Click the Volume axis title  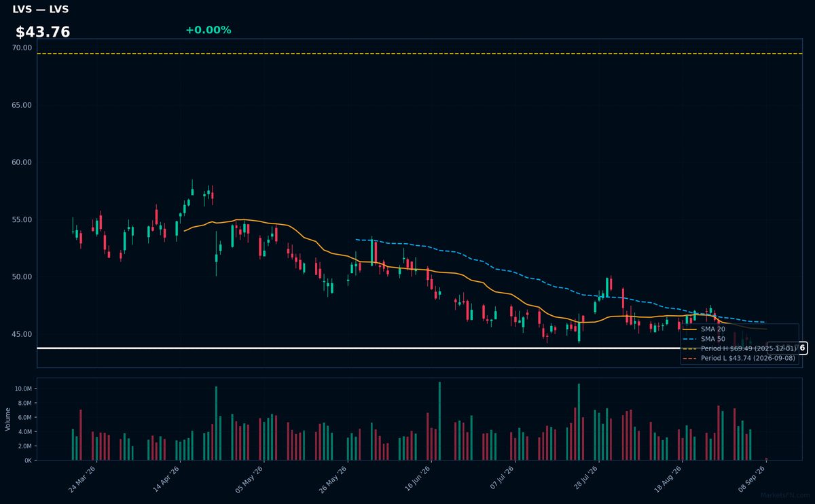click(x=8, y=419)
